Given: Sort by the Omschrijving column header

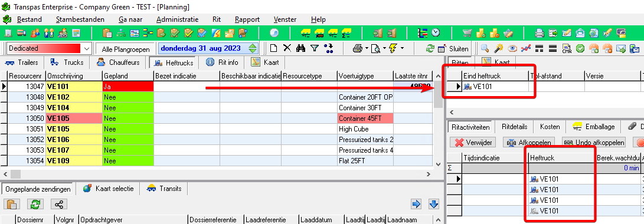Looking at the screenshot, I should [x=74, y=76].
